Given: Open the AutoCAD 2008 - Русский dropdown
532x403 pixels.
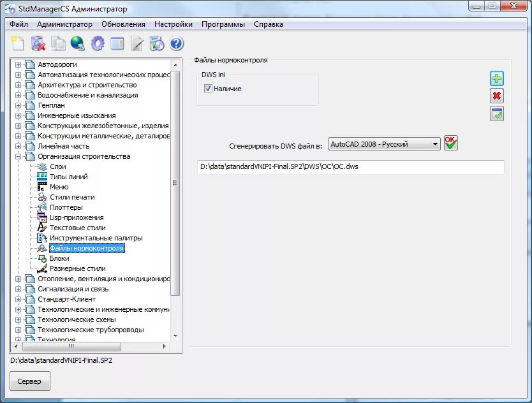Looking at the screenshot, I should pyautogui.click(x=384, y=144).
